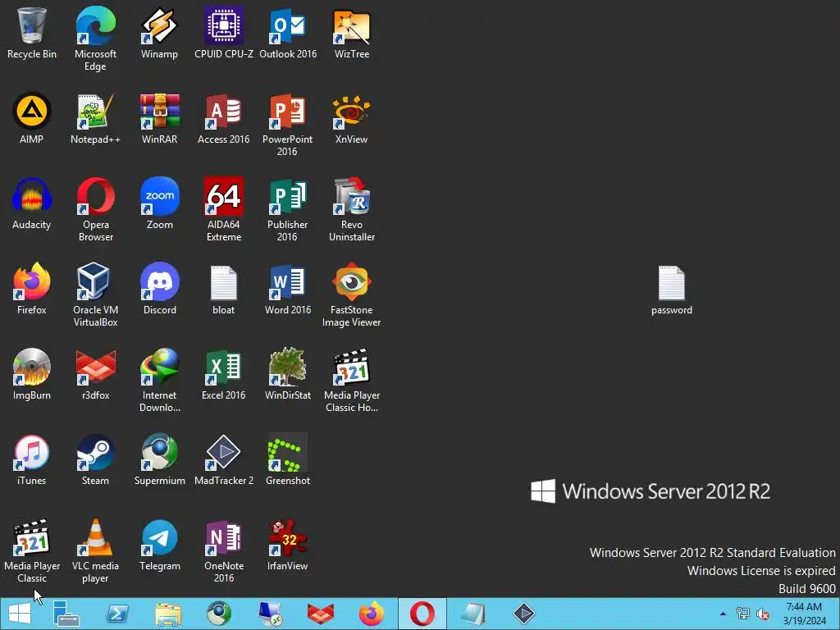The height and width of the screenshot is (630, 840).
Task: Click the Greenshot desktop icon
Action: (x=288, y=459)
